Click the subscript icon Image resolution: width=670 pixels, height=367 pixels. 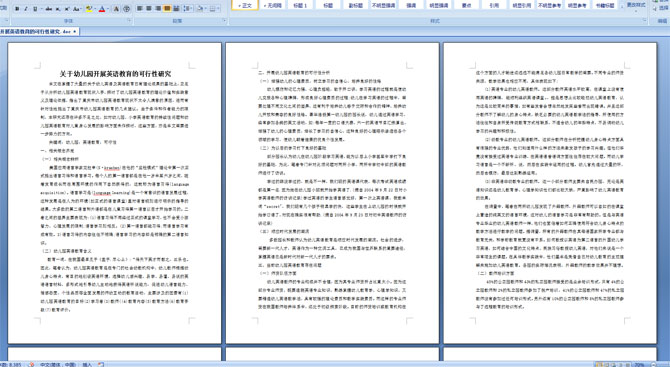click(58, 9)
